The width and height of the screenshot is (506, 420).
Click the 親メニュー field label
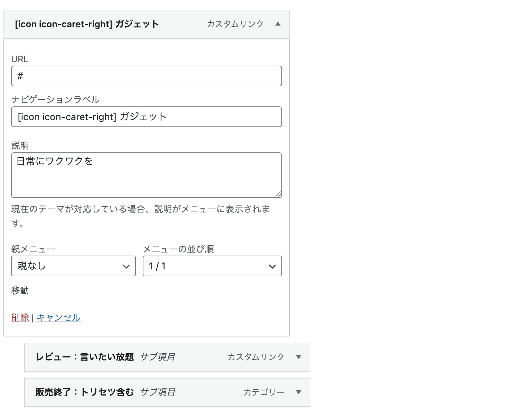pyautogui.click(x=33, y=249)
